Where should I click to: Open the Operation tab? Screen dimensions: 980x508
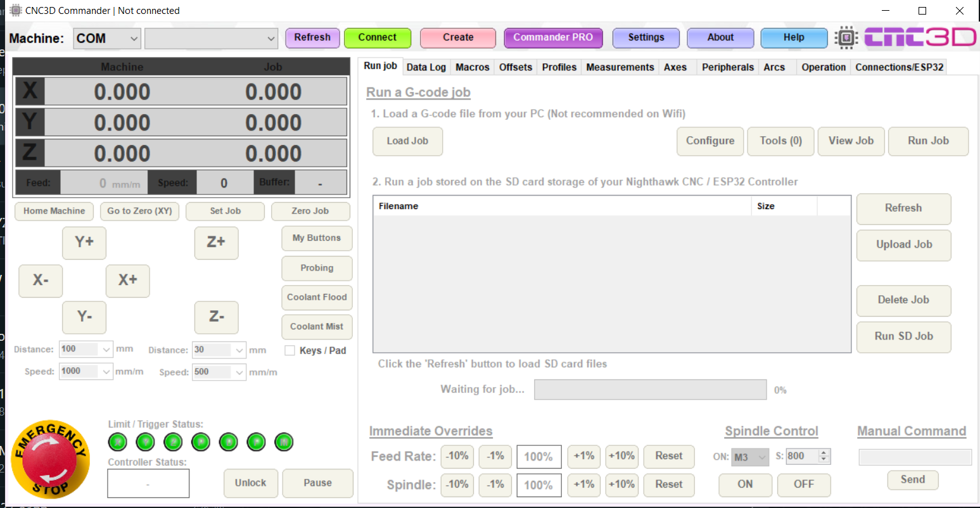click(x=824, y=67)
